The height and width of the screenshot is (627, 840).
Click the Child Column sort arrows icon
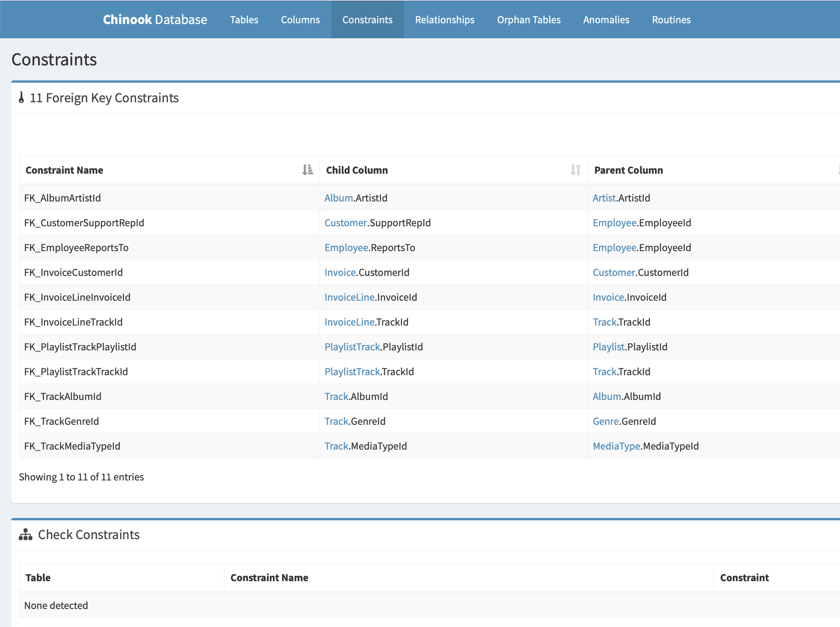(x=575, y=170)
